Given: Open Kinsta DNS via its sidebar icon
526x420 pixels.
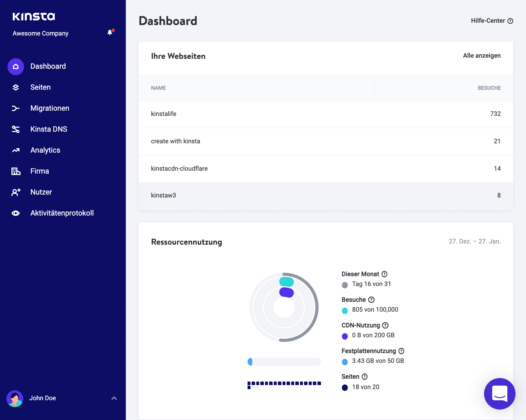Looking at the screenshot, I should (x=15, y=129).
